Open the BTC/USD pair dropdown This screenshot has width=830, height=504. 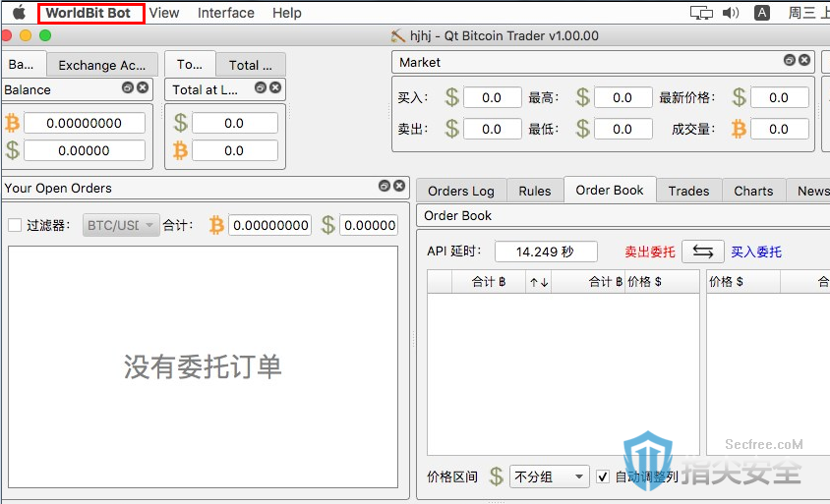pos(121,225)
